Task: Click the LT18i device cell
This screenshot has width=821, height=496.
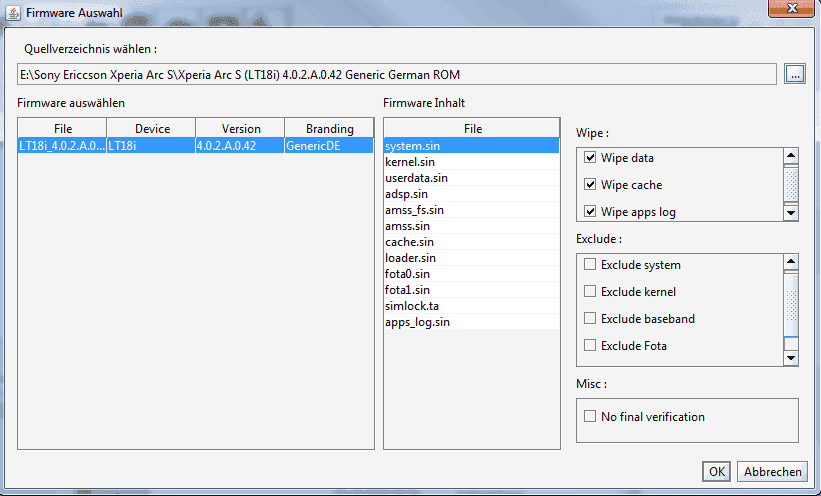Action: coord(151,146)
